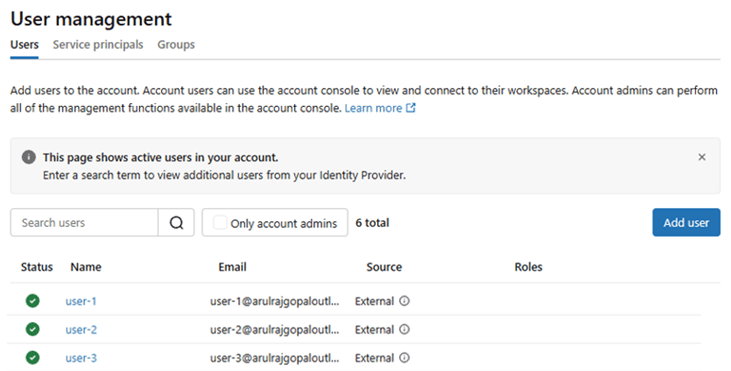Click the search magnifier icon button
731x371 pixels.
pos(176,223)
